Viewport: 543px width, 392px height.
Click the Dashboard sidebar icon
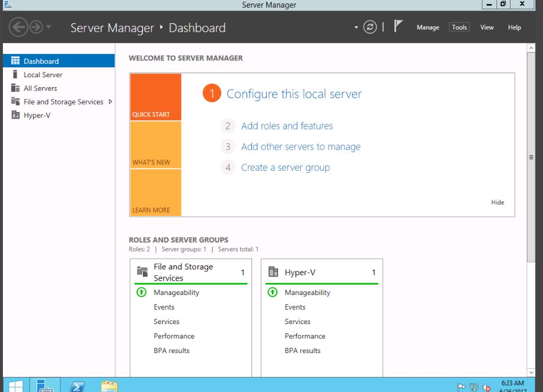pos(15,61)
